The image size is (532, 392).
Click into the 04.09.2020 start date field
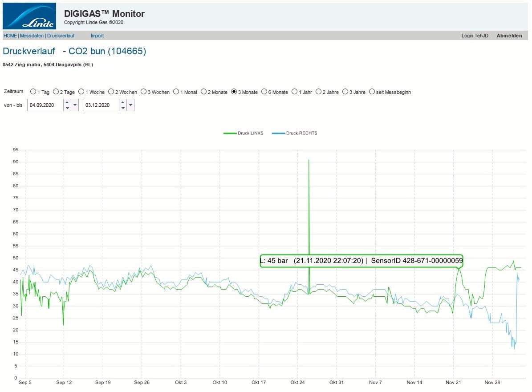click(45, 105)
